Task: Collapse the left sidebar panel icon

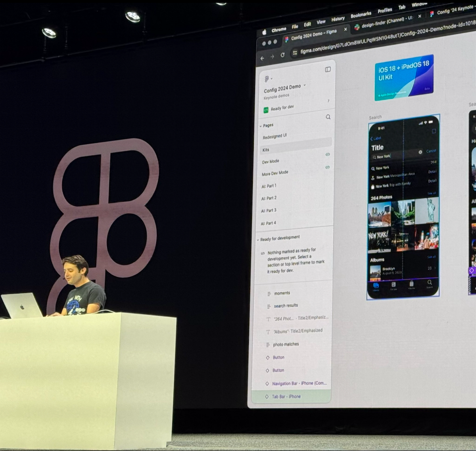Action: pyautogui.click(x=328, y=69)
